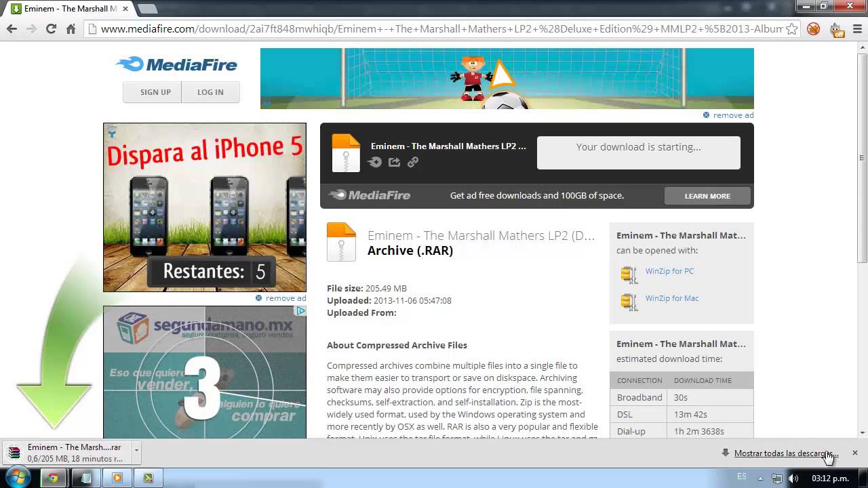Click the 'Broadband' connection row
This screenshot has width=868, height=488.
(x=682, y=397)
